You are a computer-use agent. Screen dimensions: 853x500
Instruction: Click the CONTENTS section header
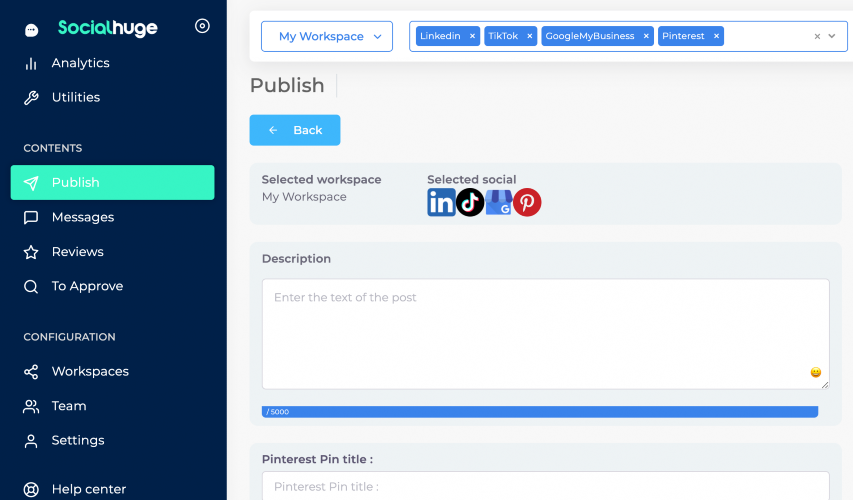click(x=53, y=148)
